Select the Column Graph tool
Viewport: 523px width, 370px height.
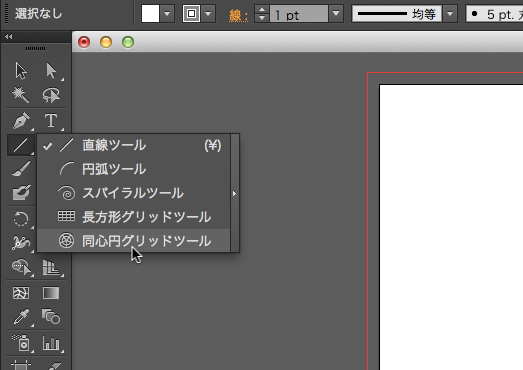51,343
